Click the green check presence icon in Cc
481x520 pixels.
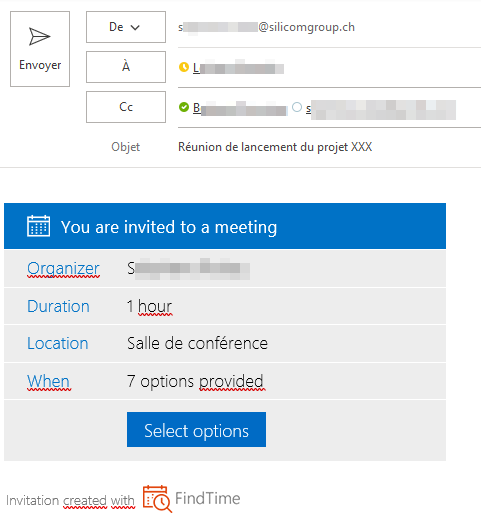coord(184,107)
